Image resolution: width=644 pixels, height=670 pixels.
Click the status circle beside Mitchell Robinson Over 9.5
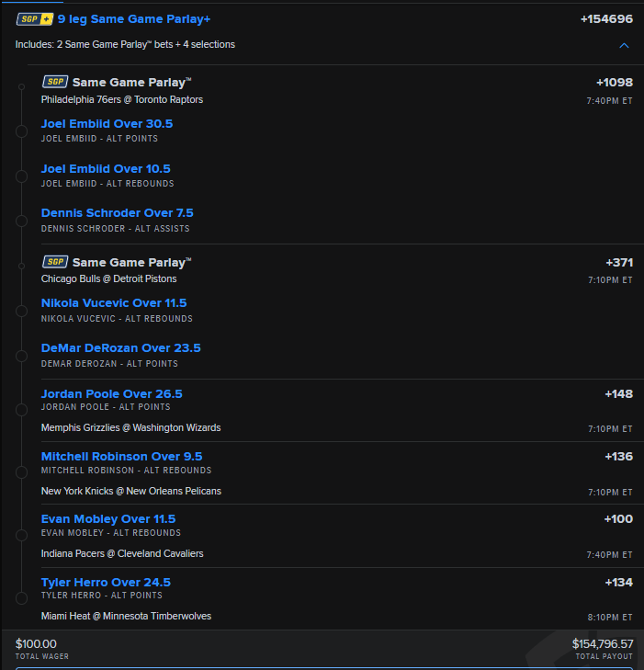[x=21, y=472]
